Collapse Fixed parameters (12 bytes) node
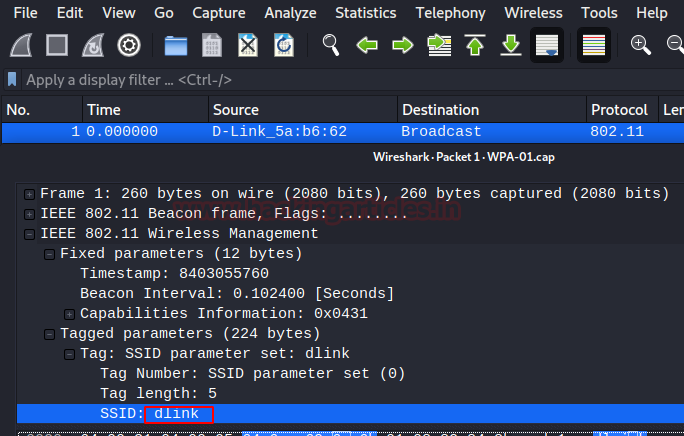The width and height of the screenshot is (684, 436). pos(49,254)
